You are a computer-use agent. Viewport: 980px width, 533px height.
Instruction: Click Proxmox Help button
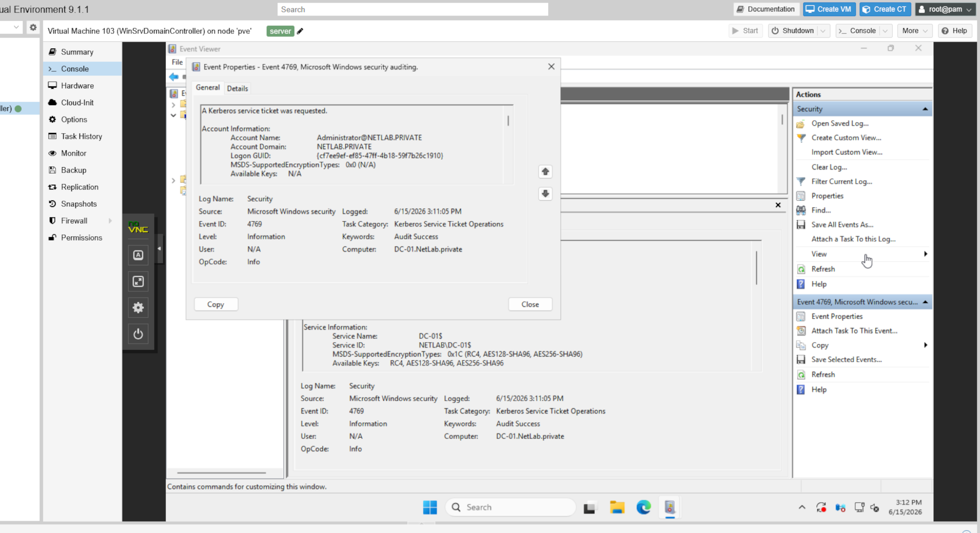(x=954, y=31)
